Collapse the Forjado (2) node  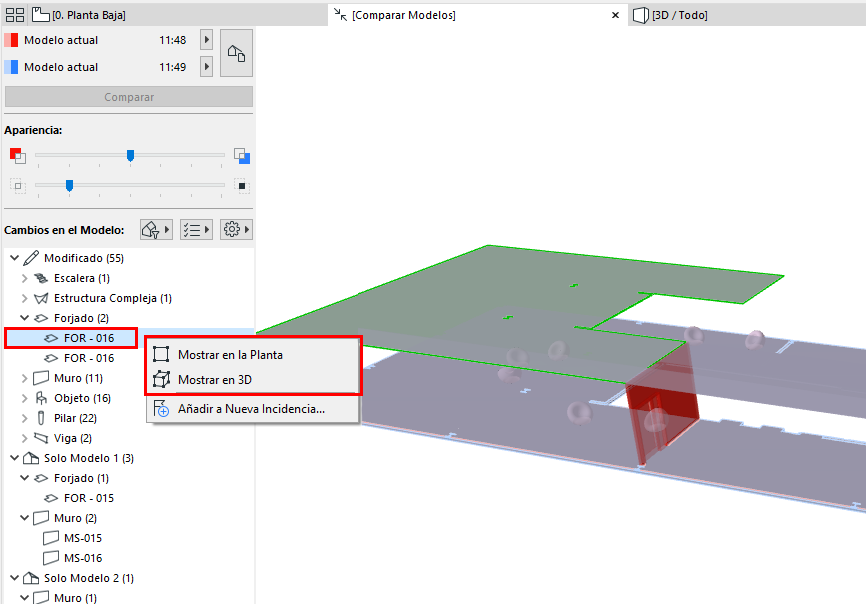click(24, 318)
